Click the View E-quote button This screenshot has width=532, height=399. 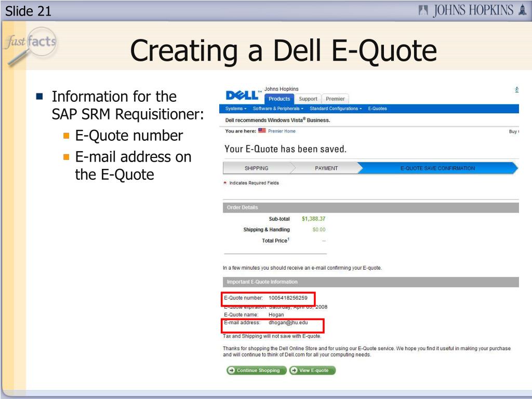pyautogui.click(x=312, y=370)
